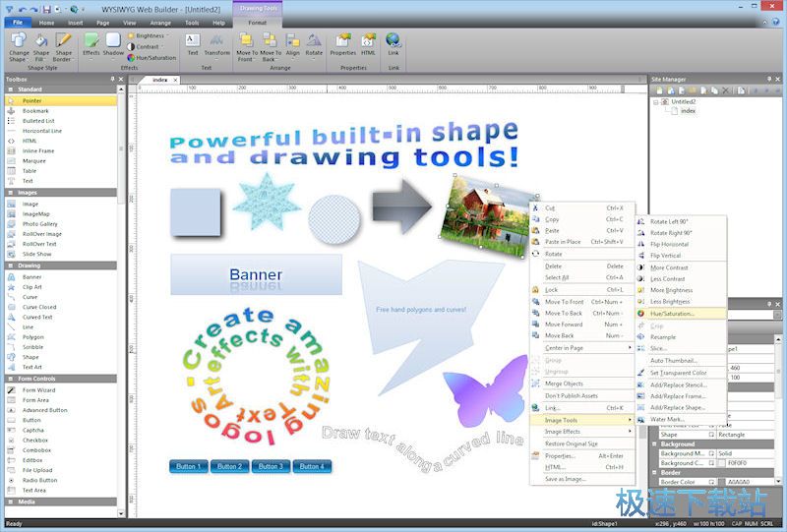Choose Flip Horizontal in the submenu

coord(681,245)
